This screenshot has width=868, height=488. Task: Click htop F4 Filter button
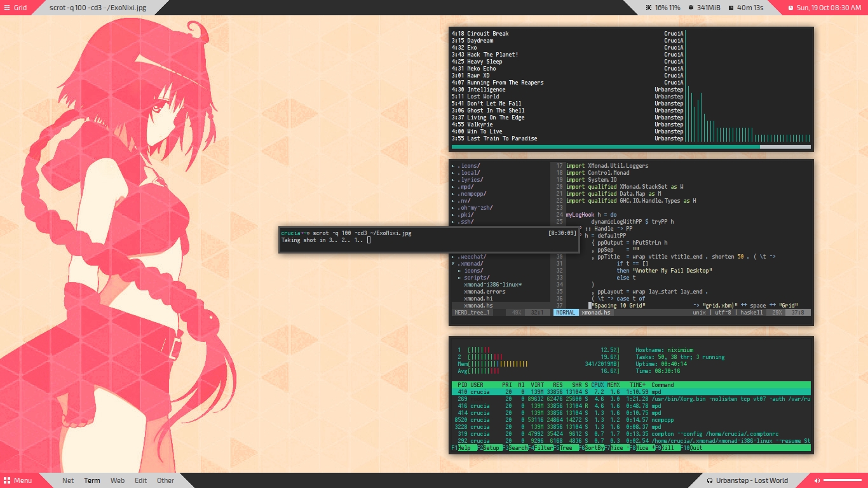tap(541, 448)
